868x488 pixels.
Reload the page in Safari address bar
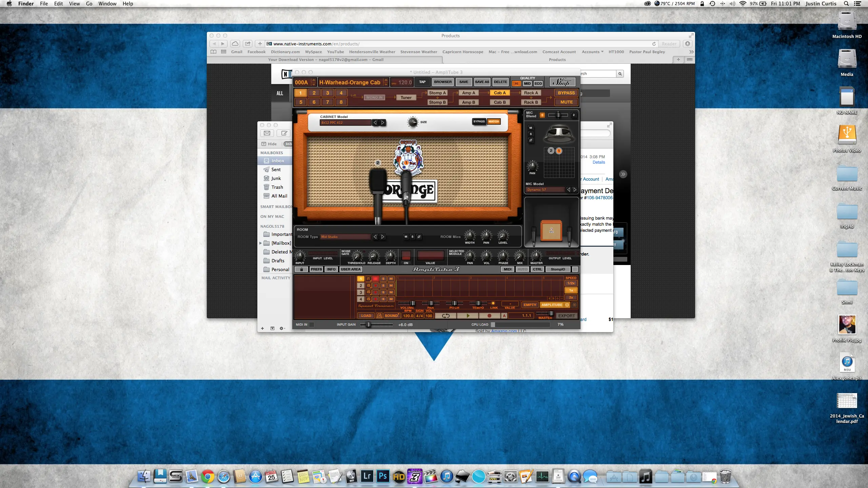(x=654, y=44)
